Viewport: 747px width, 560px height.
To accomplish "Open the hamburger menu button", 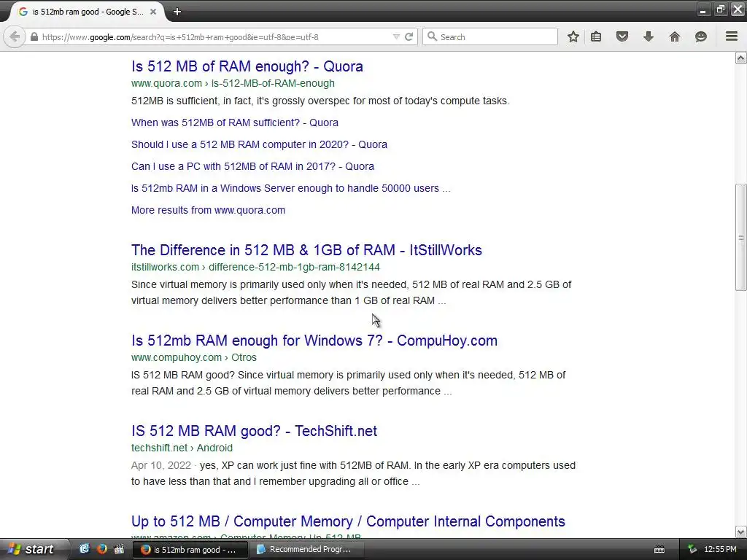I will [732, 36].
